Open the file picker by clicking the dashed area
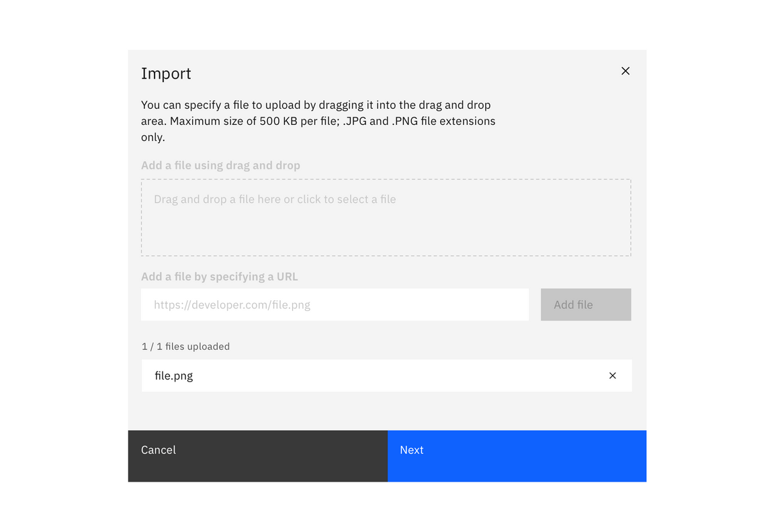 (x=386, y=217)
